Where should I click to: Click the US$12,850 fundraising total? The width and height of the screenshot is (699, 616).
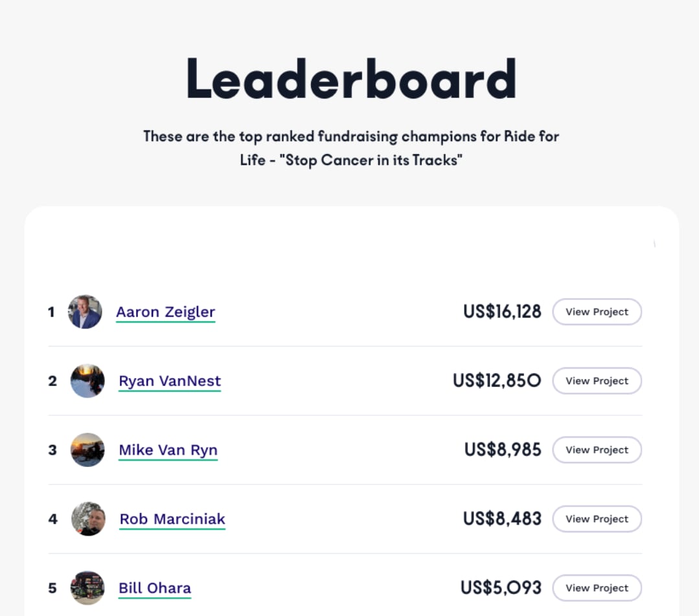[497, 381]
